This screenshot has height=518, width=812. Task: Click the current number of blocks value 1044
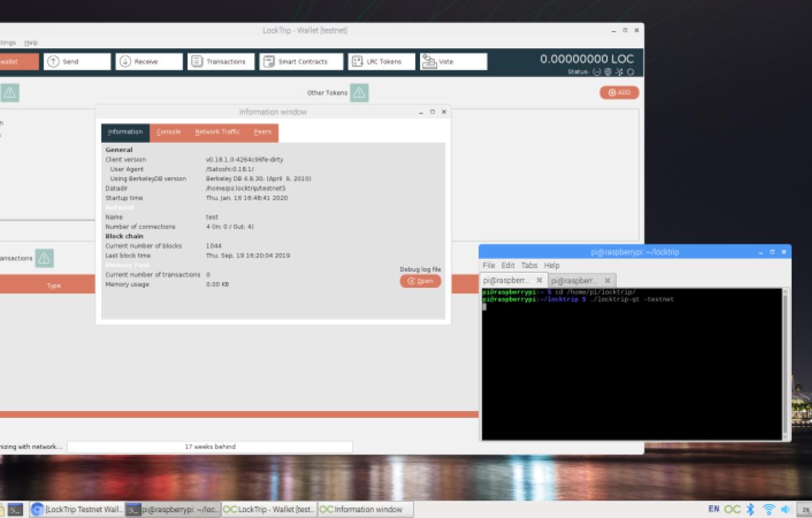[213, 246]
